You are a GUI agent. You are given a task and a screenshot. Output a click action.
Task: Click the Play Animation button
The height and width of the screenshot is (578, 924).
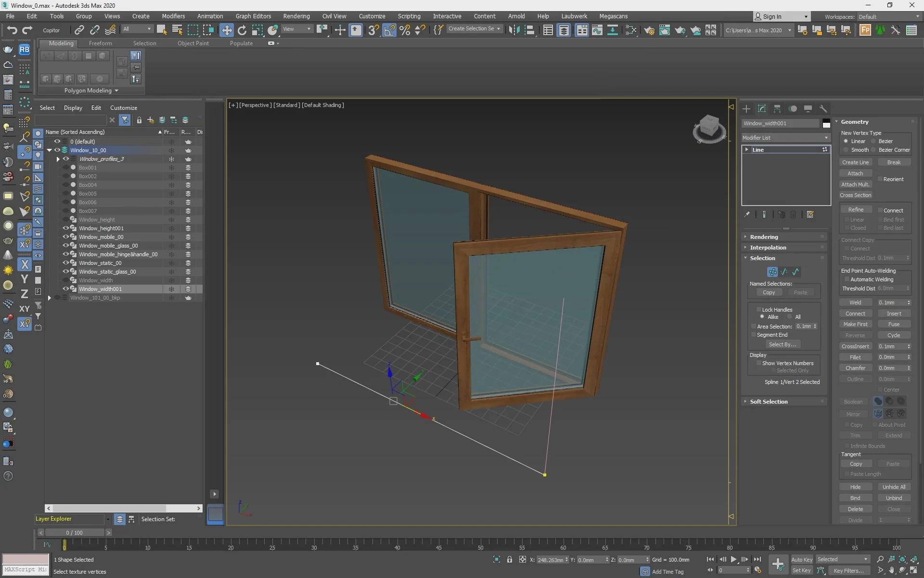(733, 559)
